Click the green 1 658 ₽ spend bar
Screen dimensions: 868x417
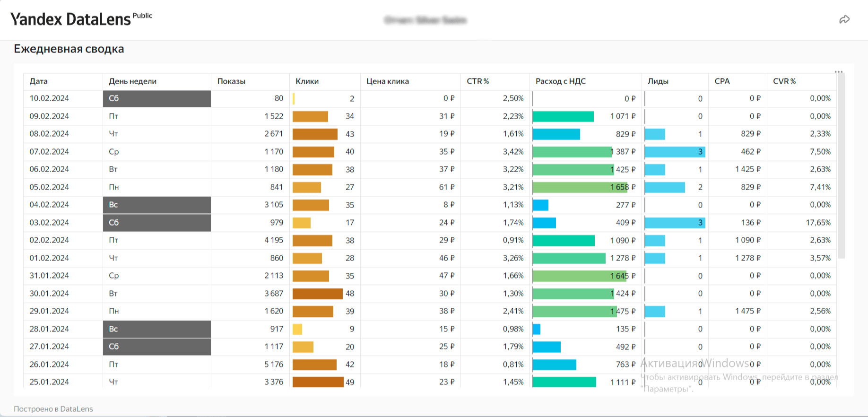[581, 187]
